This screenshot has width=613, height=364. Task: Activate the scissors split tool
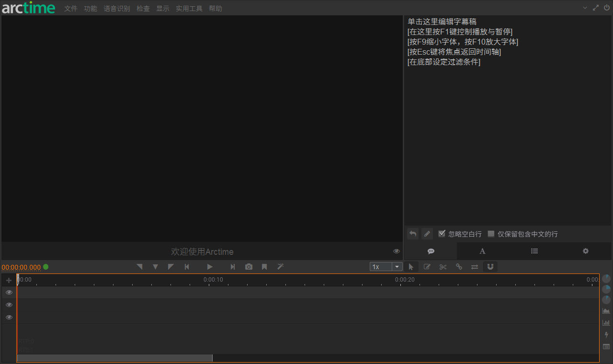coord(443,267)
